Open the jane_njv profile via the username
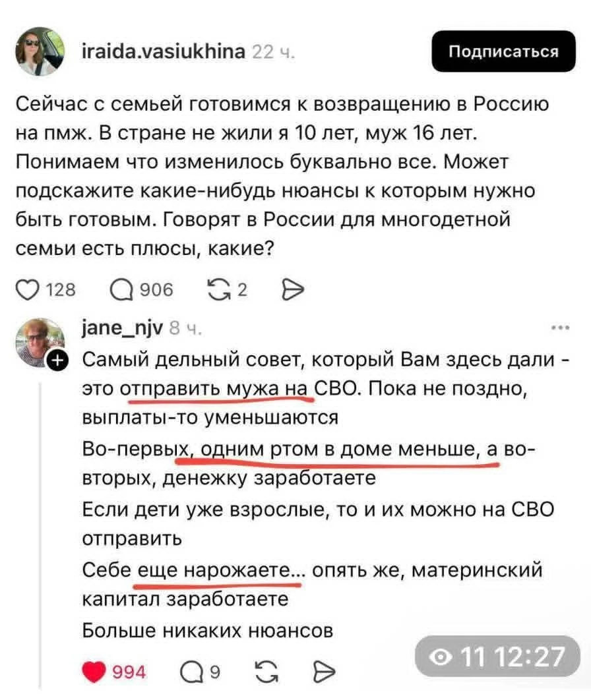 point(123,329)
